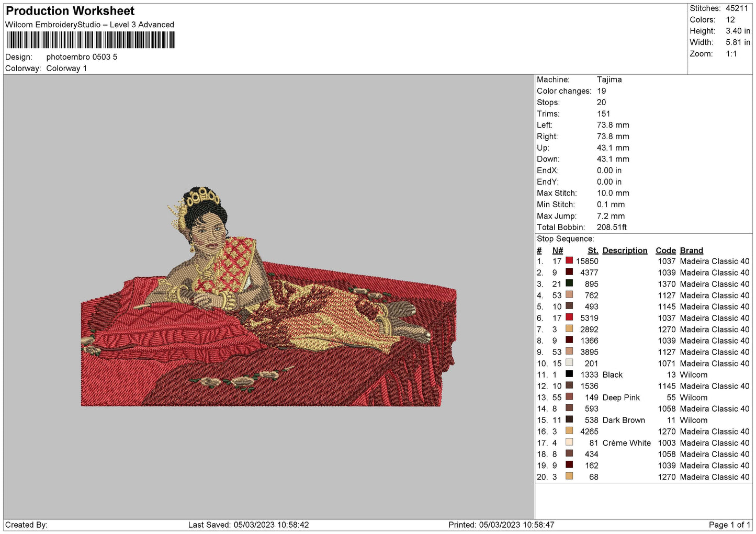This screenshot has height=534, width=756.
Task: Click the brown swatch for stop 12 (1536 stitches)
Action: [x=569, y=385]
